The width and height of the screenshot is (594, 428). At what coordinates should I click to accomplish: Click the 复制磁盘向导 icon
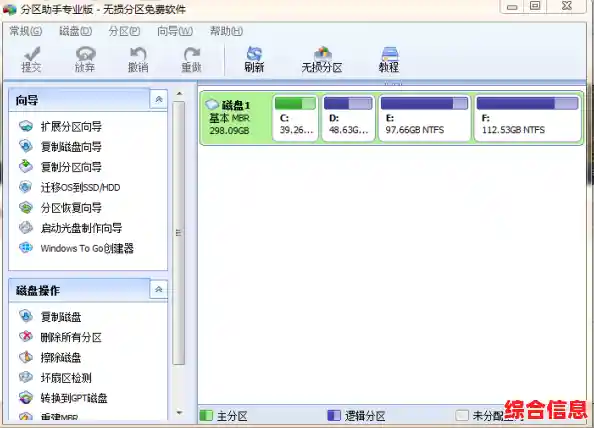[x=26, y=146]
